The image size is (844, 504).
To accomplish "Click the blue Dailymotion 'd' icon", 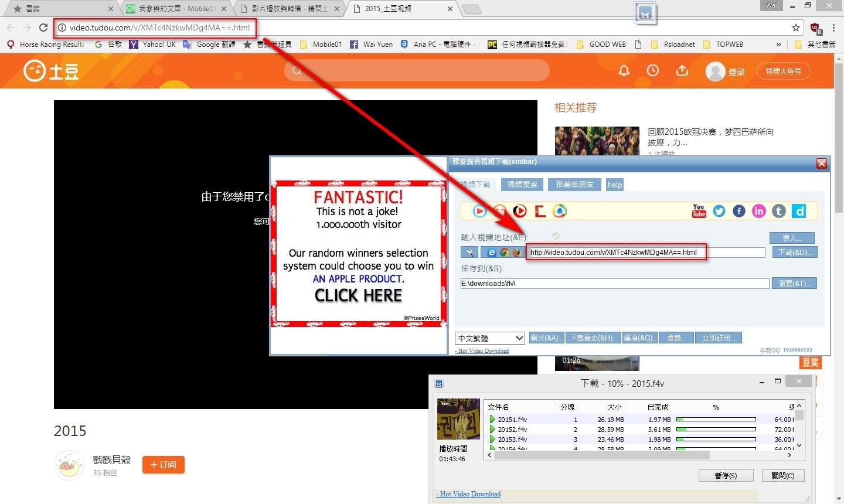I will [x=799, y=211].
